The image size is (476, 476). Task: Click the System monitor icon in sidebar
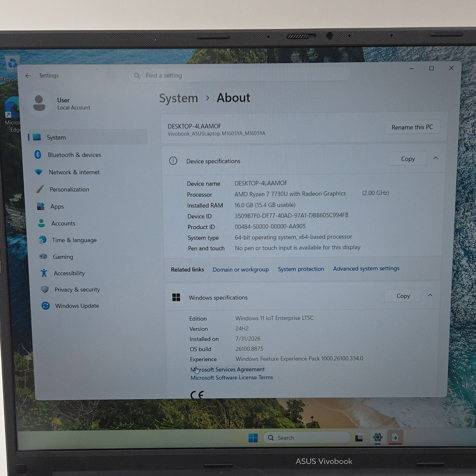click(37, 137)
